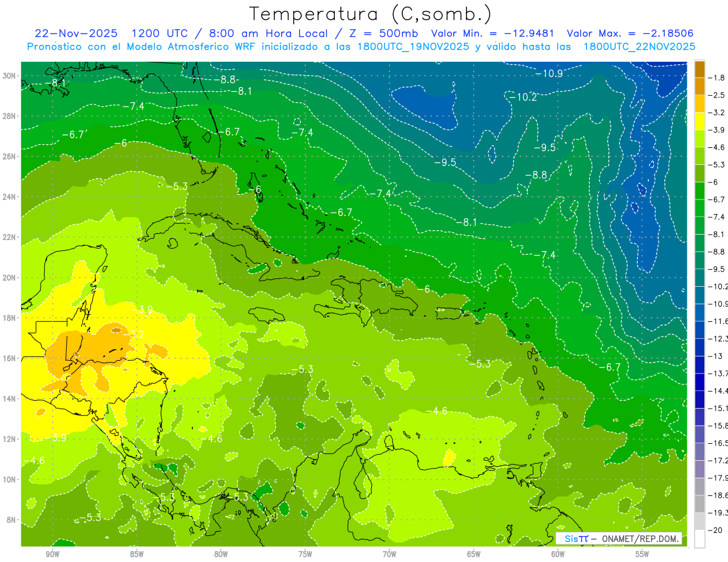The width and height of the screenshot is (728, 562).
Task: Click the '-2.5' colorbar scale label
Action: pyautogui.click(x=716, y=95)
